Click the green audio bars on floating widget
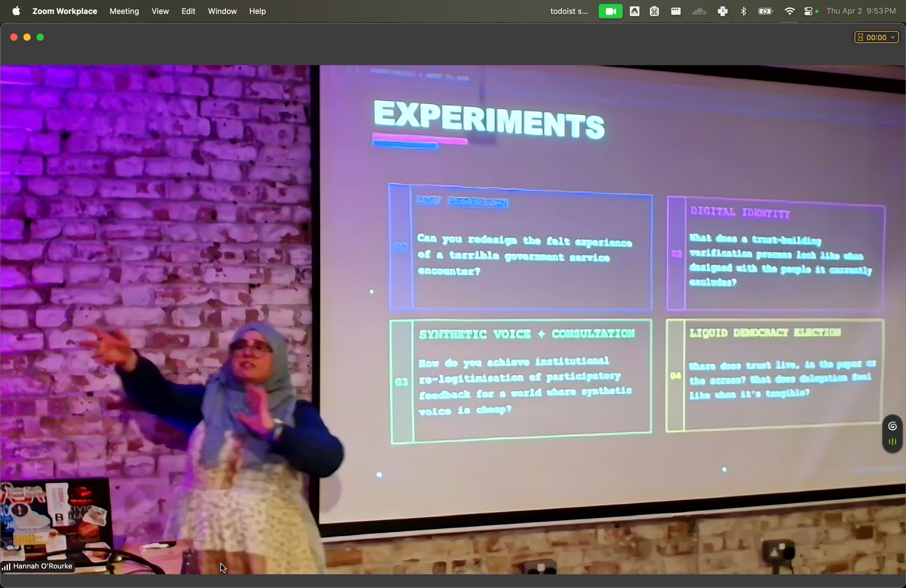 [892, 442]
